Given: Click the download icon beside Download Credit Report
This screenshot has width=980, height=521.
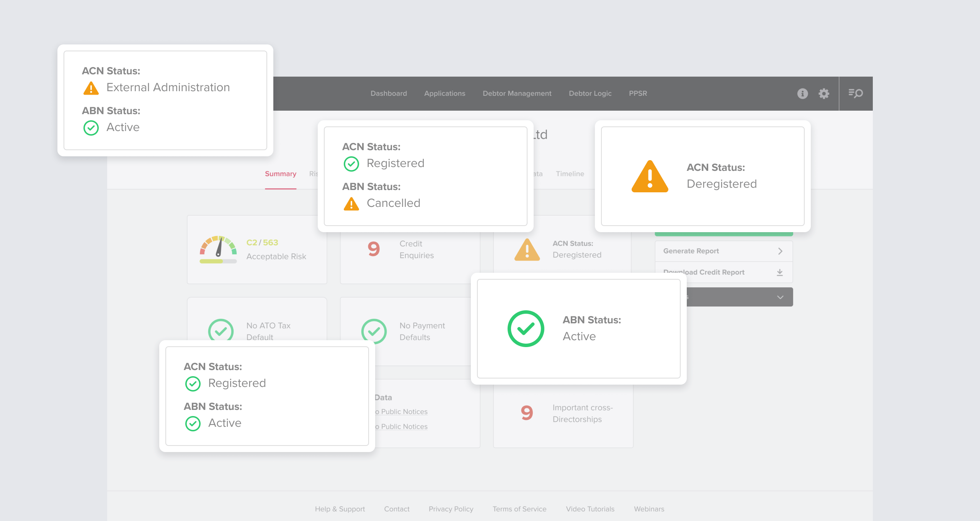Looking at the screenshot, I should click(x=779, y=272).
